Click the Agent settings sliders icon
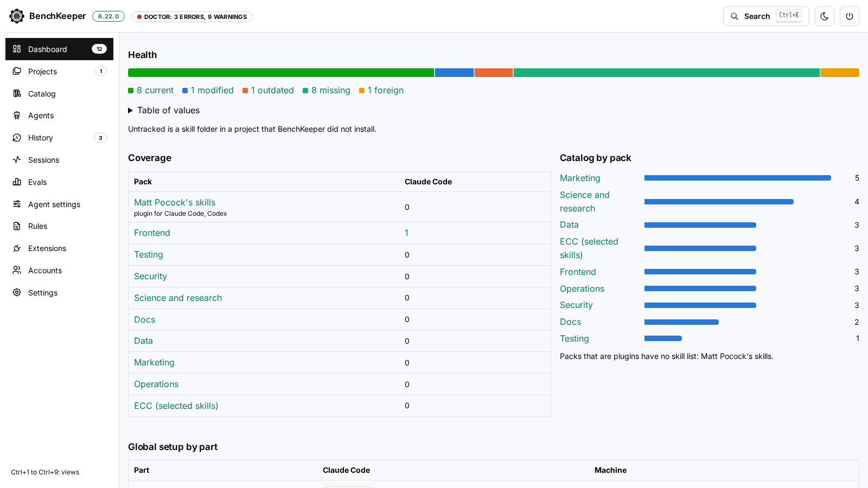 [x=17, y=204]
